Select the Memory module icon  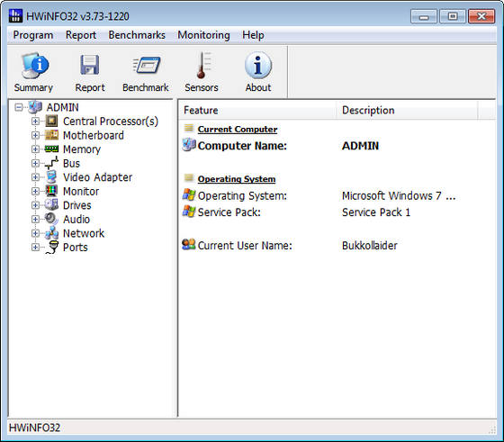[x=52, y=149]
